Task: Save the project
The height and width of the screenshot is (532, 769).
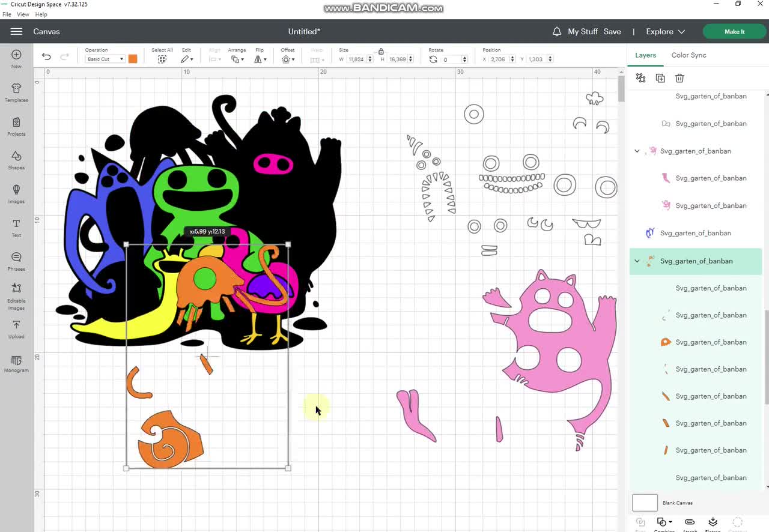Action: [612, 31]
